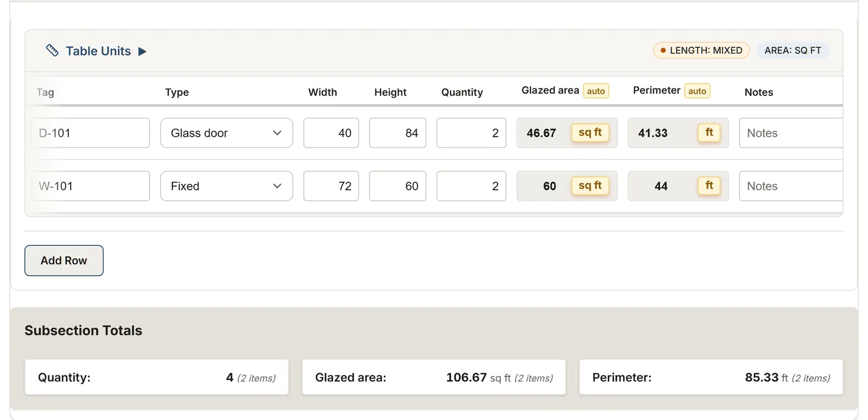Screen dimensions: 868x420
Task: Click the Width column header
Action: tap(323, 92)
